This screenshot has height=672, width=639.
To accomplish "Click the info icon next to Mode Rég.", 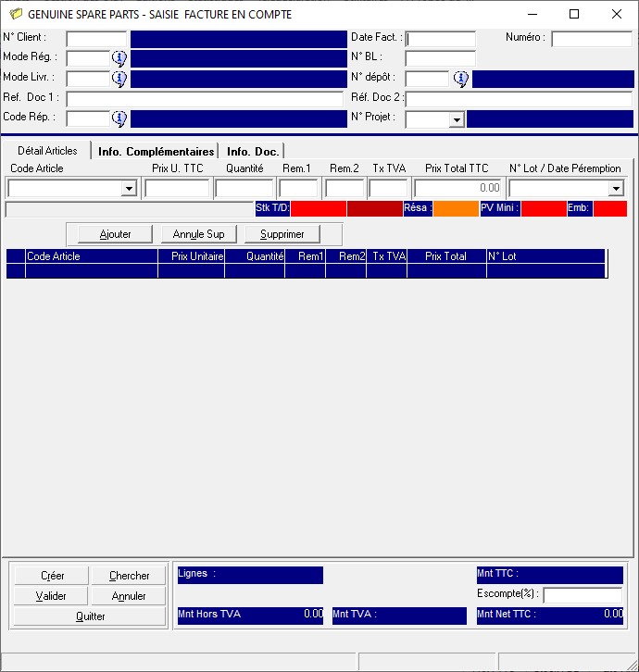I will (119, 58).
